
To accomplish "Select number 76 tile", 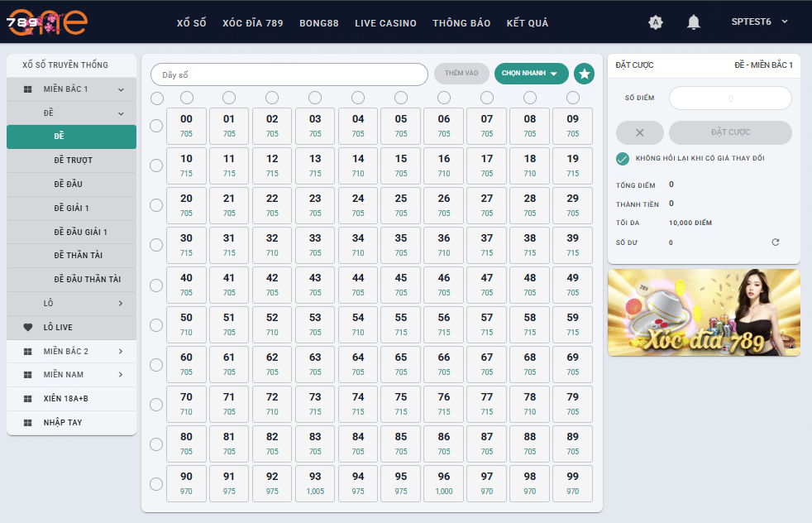I will click(x=444, y=405).
